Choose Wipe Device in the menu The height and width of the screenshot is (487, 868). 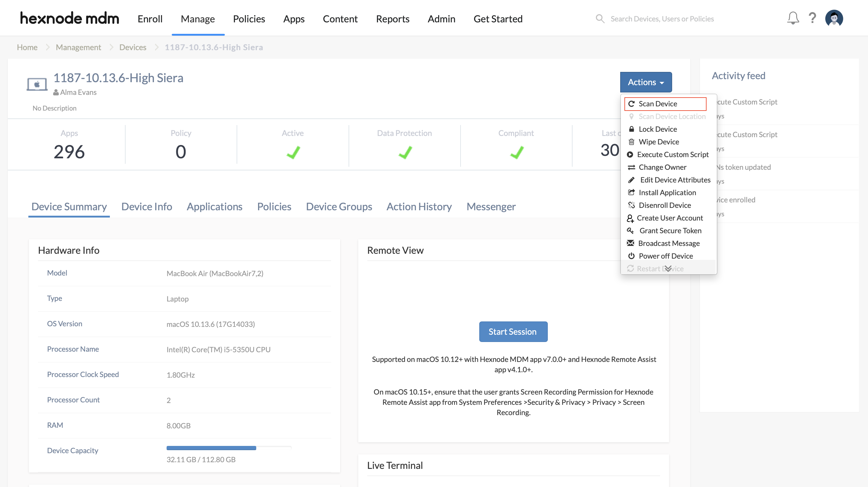659,142
